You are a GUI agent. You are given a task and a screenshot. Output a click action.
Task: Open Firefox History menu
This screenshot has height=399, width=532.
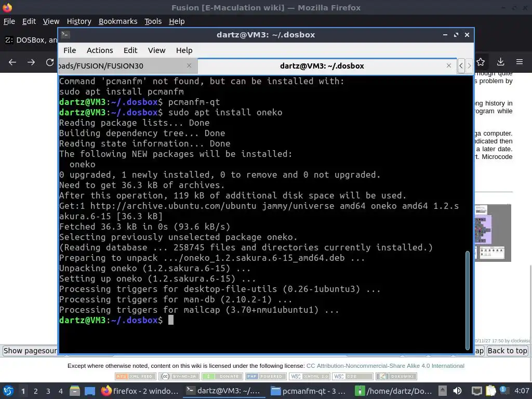point(79,21)
